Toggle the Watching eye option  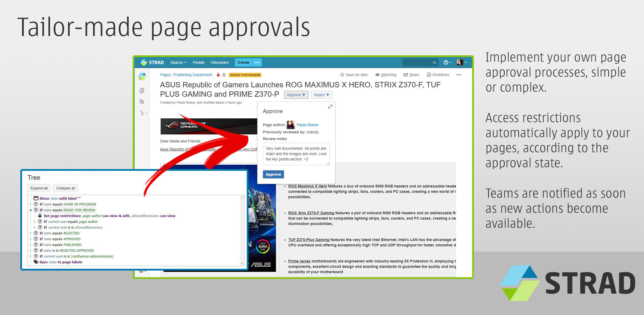(x=386, y=75)
